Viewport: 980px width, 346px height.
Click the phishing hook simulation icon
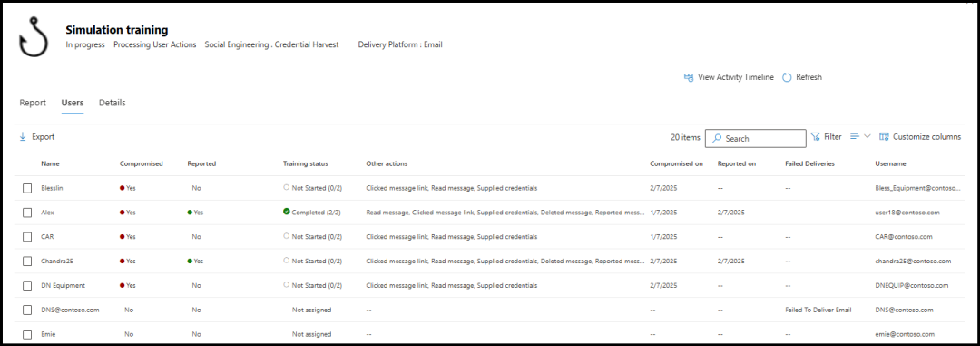34,37
